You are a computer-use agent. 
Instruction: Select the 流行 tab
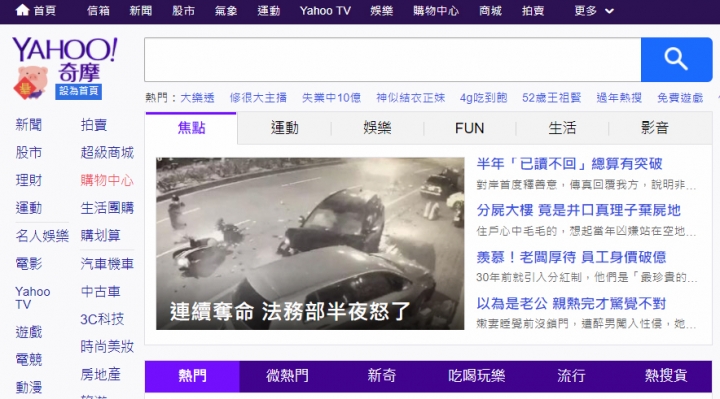(571, 376)
